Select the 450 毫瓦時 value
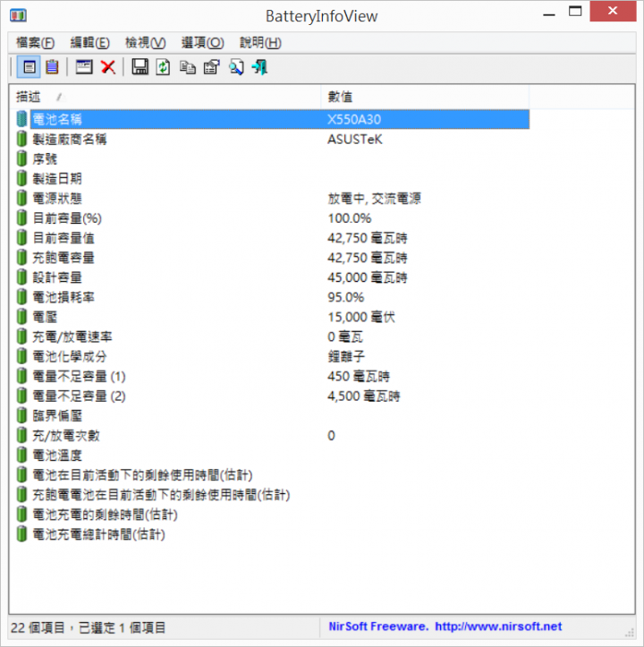The width and height of the screenshot is (644, 647). pyautogui.click(x=358, y=377)
